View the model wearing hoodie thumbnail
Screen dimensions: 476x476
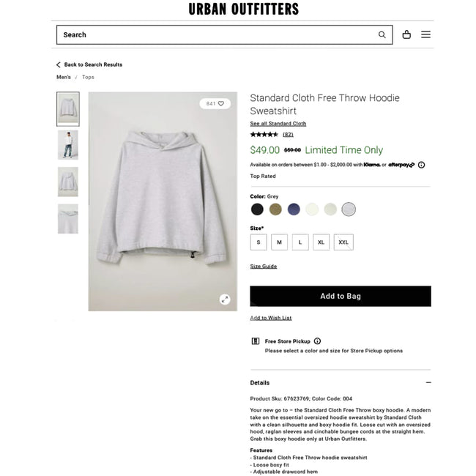click(68, 145)
